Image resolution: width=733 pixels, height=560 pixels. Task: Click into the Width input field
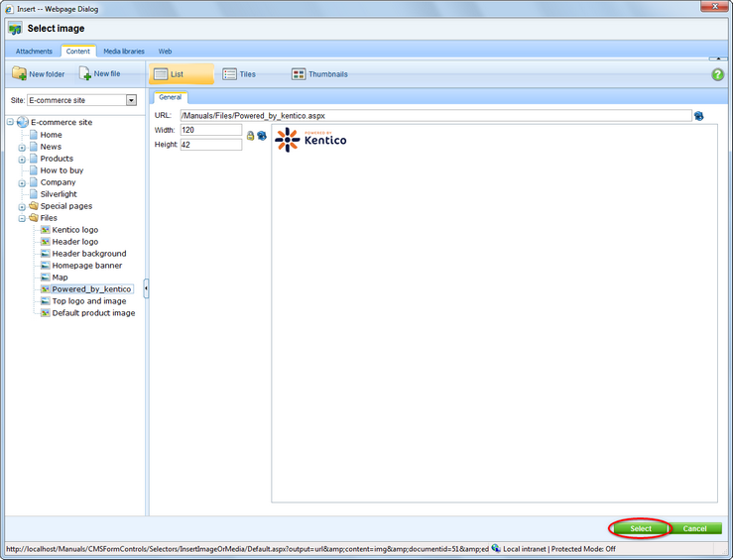pos(211,130)
